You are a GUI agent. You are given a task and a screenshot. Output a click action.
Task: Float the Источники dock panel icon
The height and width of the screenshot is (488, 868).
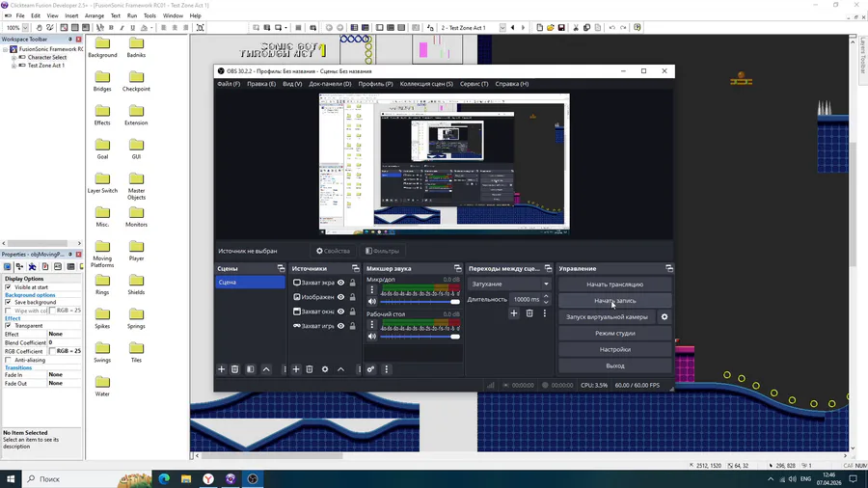coord(355,268)
